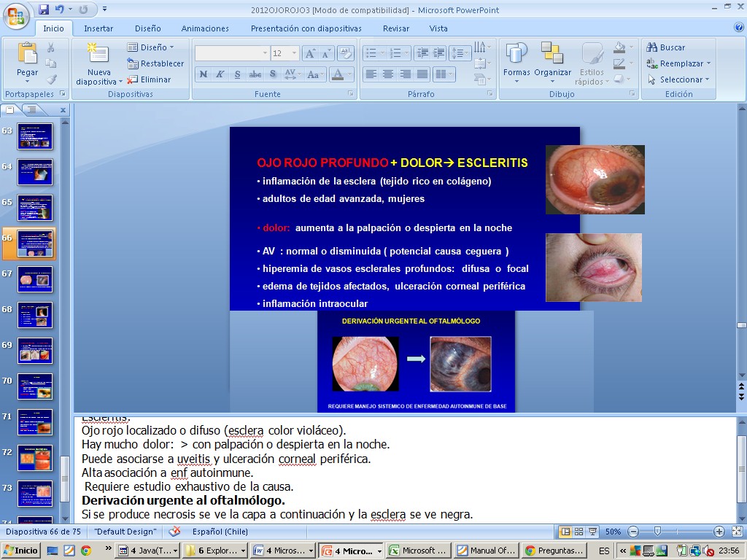Click the Pegar paste icon

pyautogui.click(x=27, y=54)
